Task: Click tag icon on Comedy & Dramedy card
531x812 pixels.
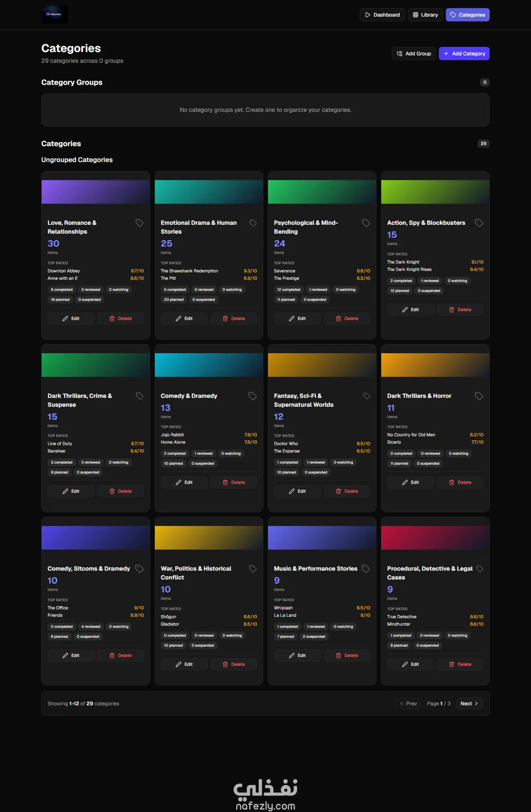Action: [253, 396]
